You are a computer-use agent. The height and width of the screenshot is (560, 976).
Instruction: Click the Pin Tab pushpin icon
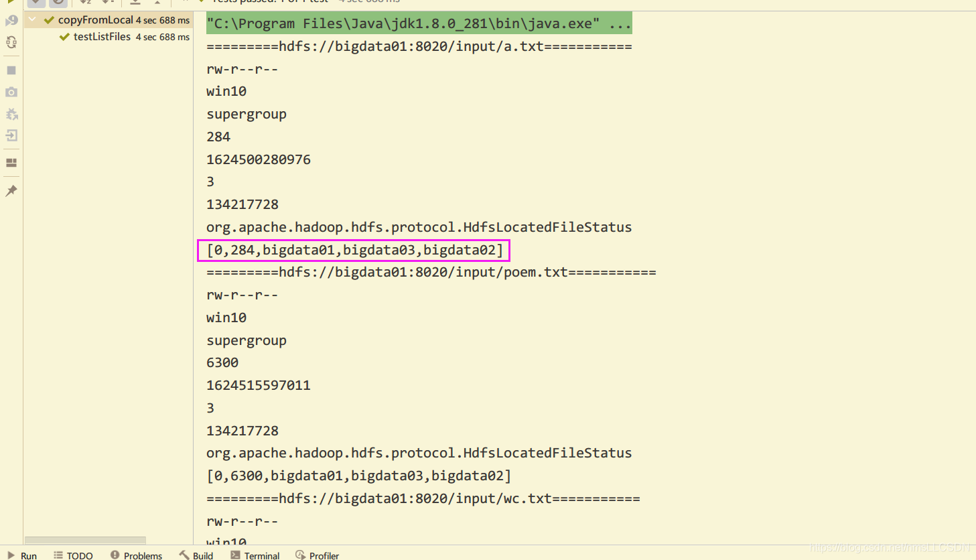pos(11,191)
